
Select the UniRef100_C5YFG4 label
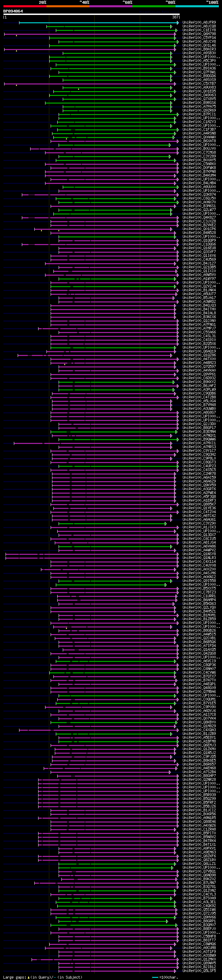pyautogui.click(x=199, y=38)
